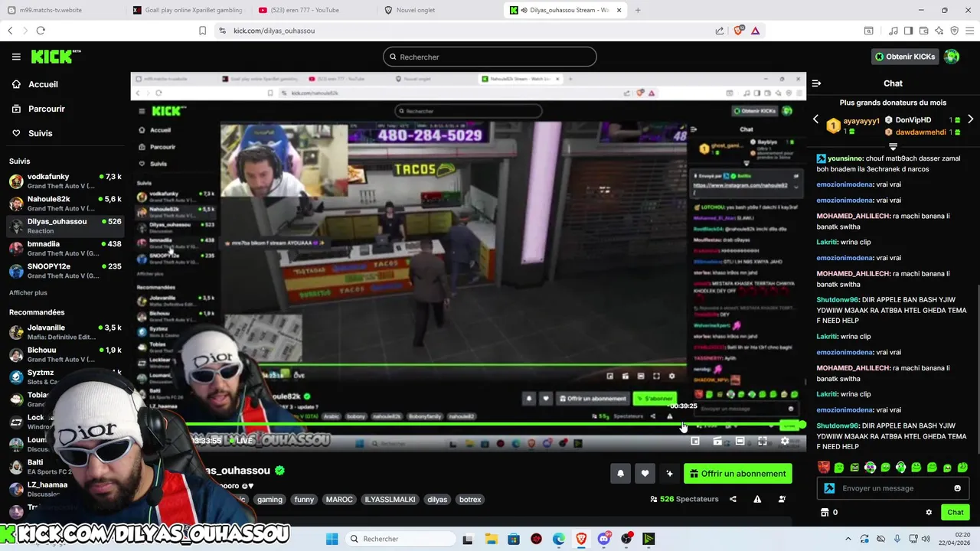Image resolution: width=980 pixels, height=551 pixels.
Task: Open vodkafunky channel in sidebar
Action: [65, 181]
